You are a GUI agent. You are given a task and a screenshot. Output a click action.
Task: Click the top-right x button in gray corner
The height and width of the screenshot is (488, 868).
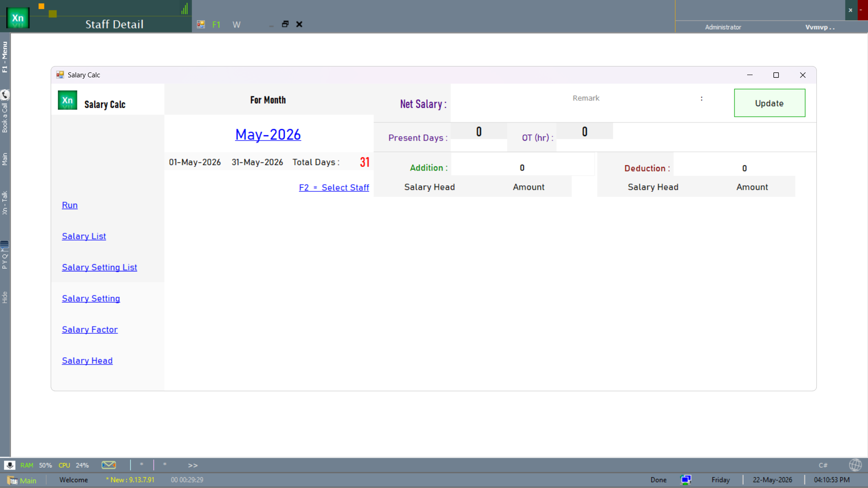click(x=850, y=10)
